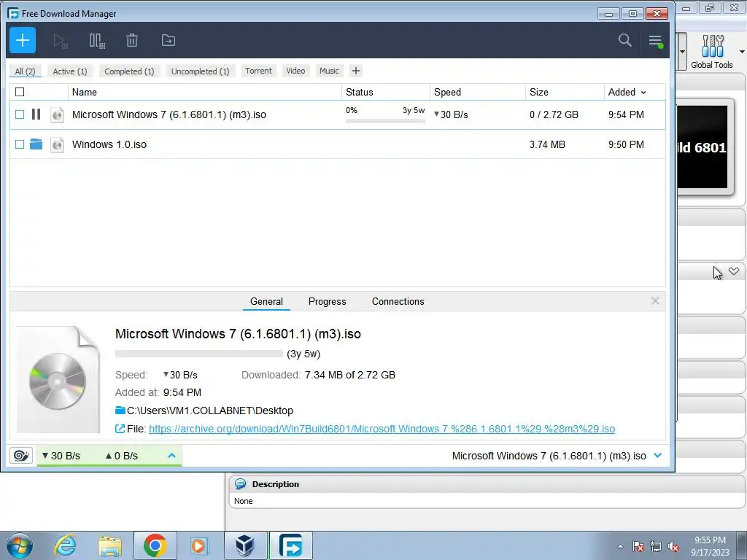747x560 pixels.
Task: Move download to folder toolbar icon
Action: point(169,41)
